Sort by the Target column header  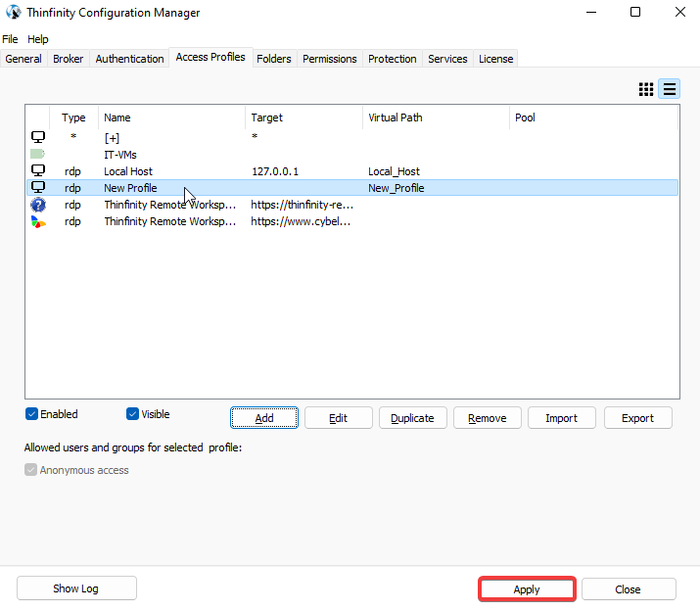304,117
